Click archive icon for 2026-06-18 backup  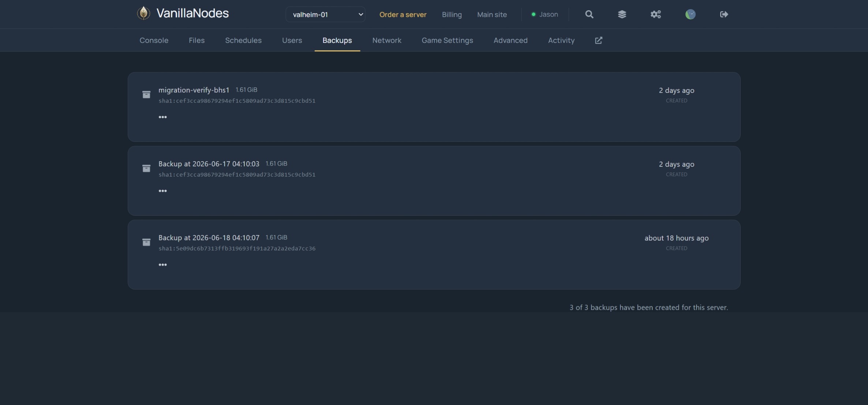[x=146, y=242]
